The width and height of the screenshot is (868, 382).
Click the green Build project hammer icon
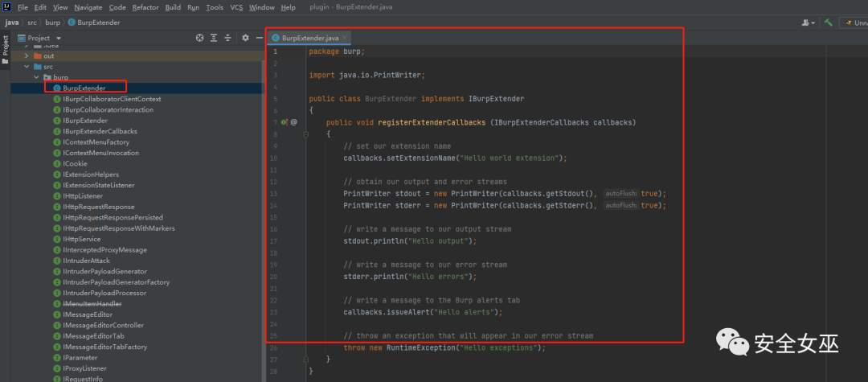(x=828, y=23)
